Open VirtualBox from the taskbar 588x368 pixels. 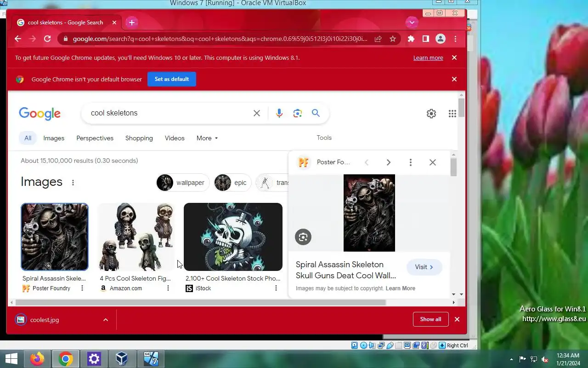[122, 359]
